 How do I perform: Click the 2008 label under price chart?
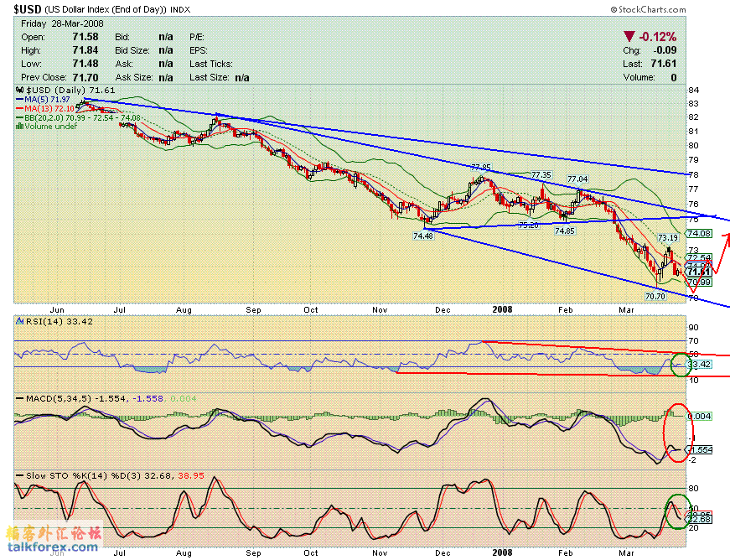click(502, 309)
